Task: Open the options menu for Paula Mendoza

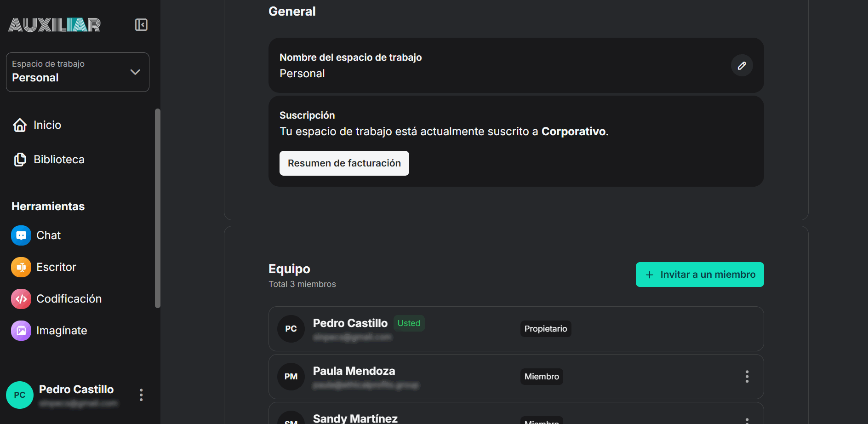Action: click(747, 377)
